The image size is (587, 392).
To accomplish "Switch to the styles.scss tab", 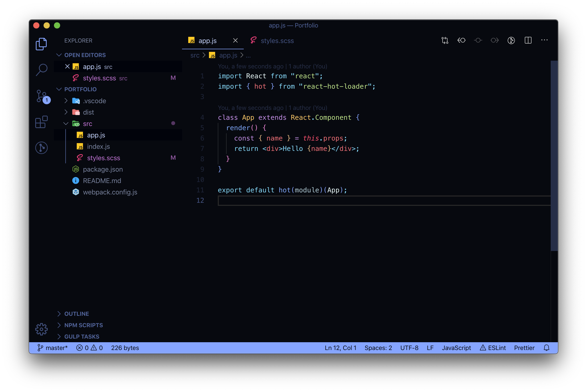I will click(277, 41).
